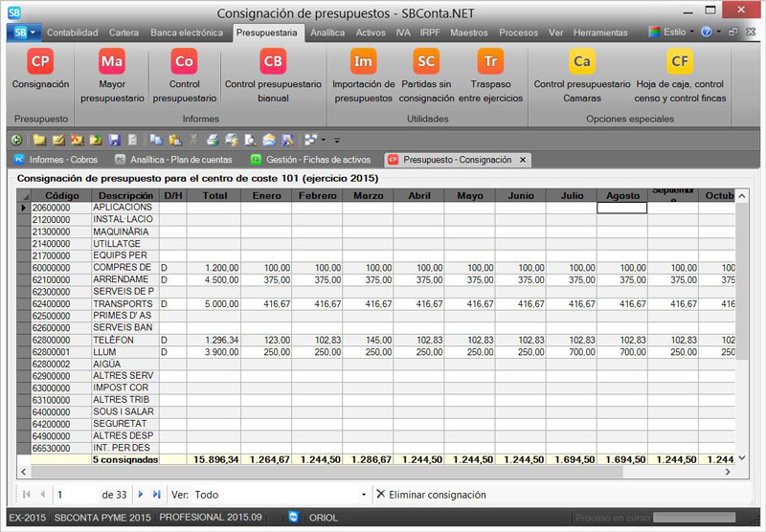The height and width of the screenshot is (532, 766).
Task: Click Eliminar consignación button
Action: [431, 495]
